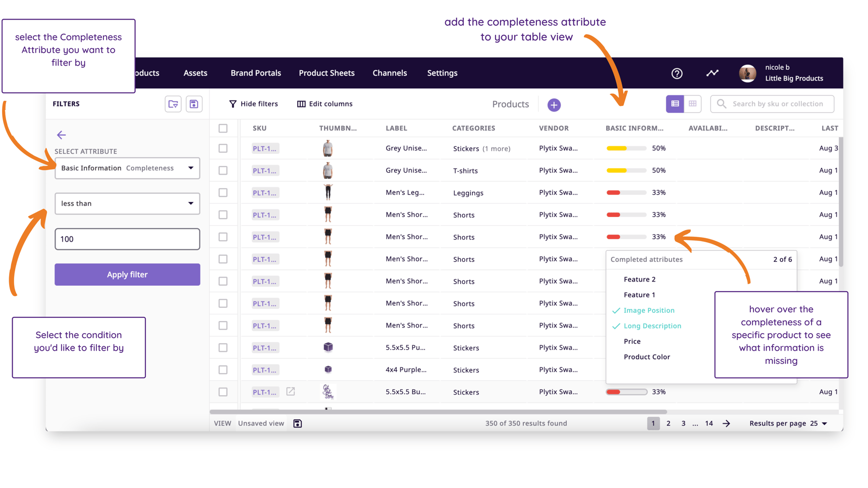This screenshot has width=868, height=488.
Task: Expand the 'less than' condition dropdown
Action: pos(127,203)
